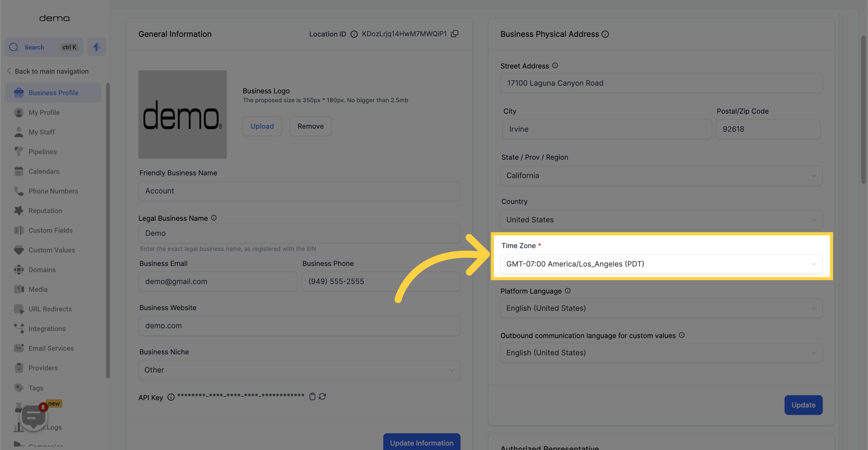Image resolution: width=868 pixels, height=450 pixels.
Task: Select Business Profile in the sidebar
Action: (x=53, y=93)
